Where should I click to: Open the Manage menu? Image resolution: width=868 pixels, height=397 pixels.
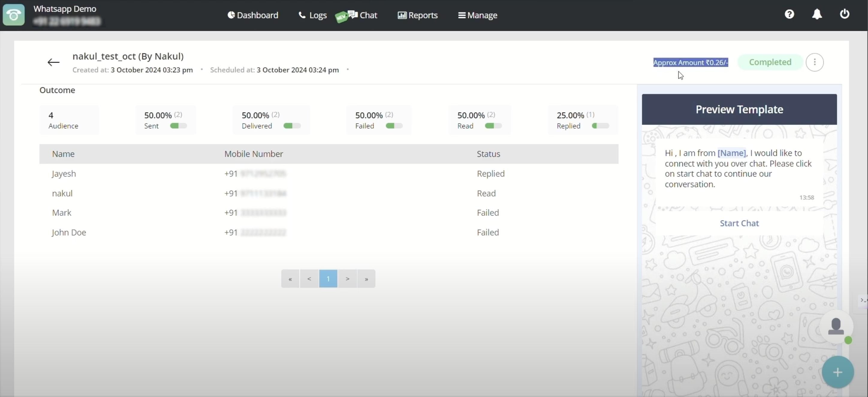(477, 15)
